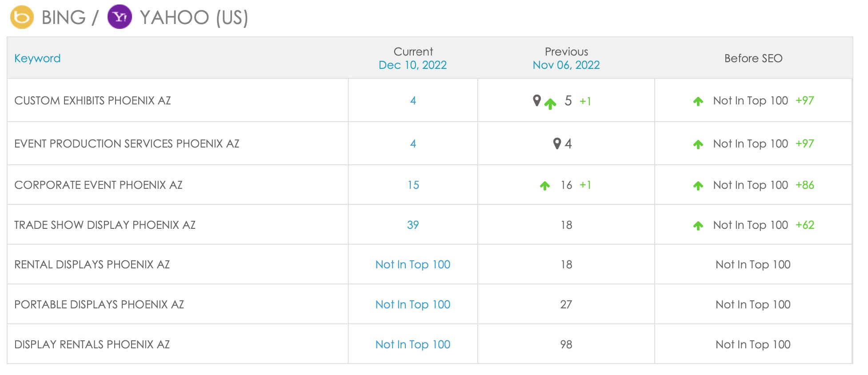Click current rank 15 for Corporate Event

point(413,185)
